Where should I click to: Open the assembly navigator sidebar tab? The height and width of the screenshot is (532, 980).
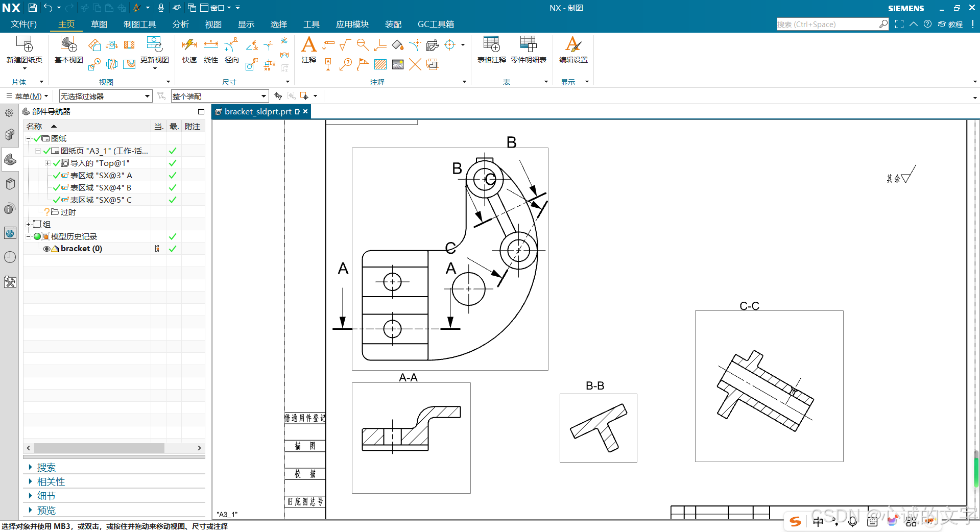[x=10, y=135]
